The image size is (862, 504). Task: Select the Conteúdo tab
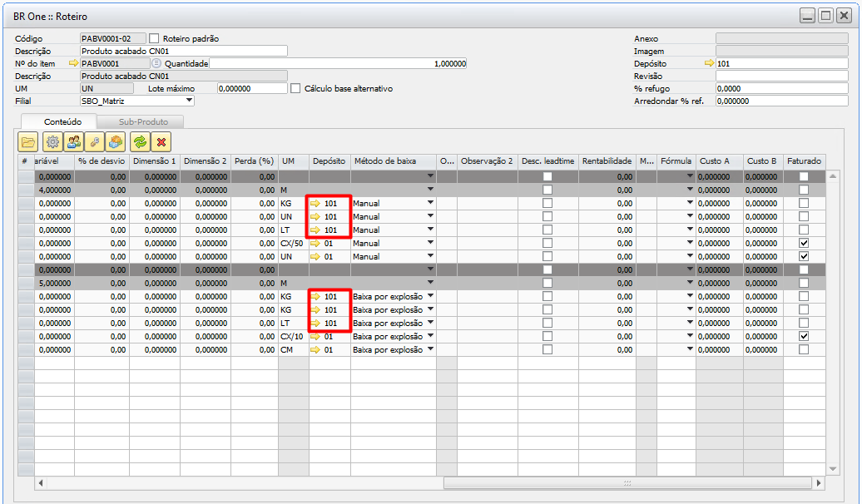coord(62,121)
